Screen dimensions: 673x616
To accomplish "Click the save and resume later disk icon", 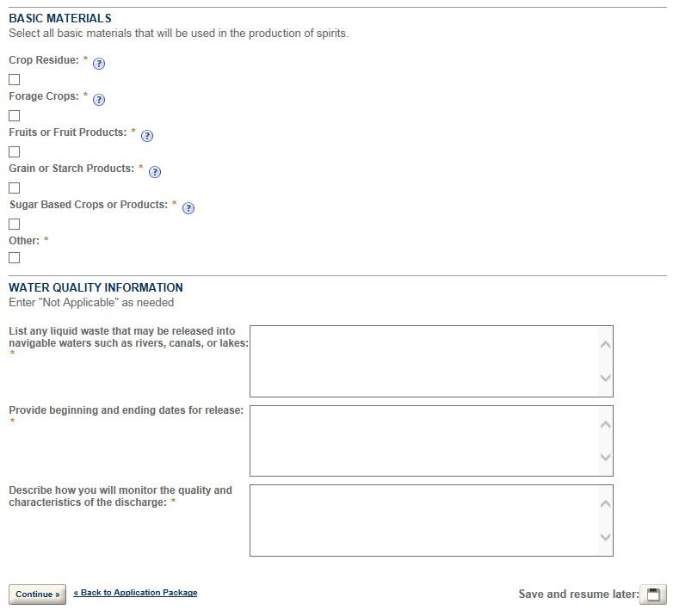I will (654, 594).
